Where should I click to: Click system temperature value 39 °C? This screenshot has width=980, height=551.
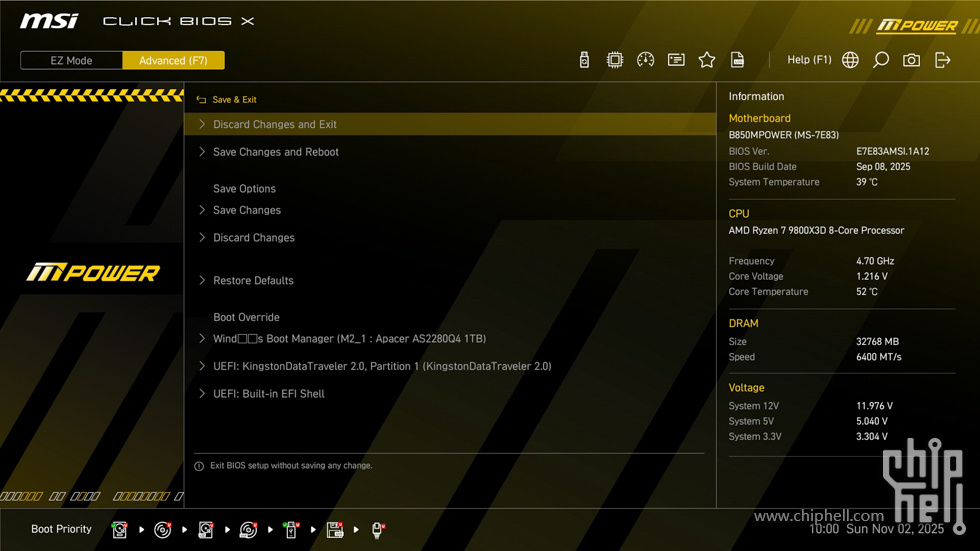pos(867,182)
